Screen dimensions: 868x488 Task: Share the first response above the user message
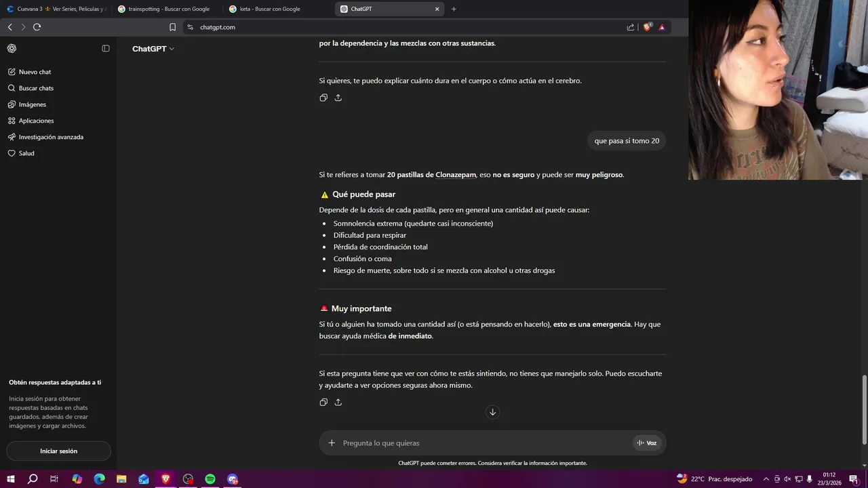pos(338,98)
